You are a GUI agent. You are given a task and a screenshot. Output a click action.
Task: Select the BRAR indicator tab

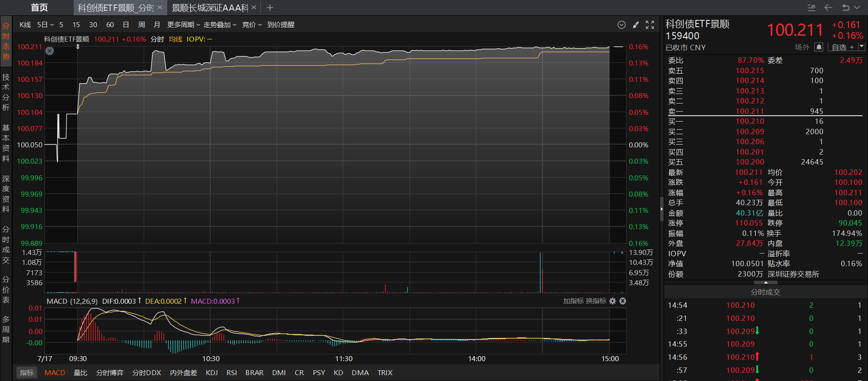pos(255,373)
